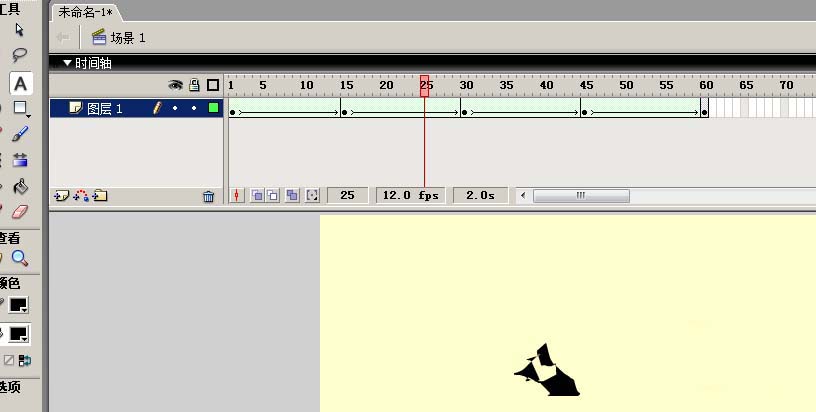Screen dimensions: 816x412
Task: Delete layer with the trash icon
Action: click(x=209, y=196)
